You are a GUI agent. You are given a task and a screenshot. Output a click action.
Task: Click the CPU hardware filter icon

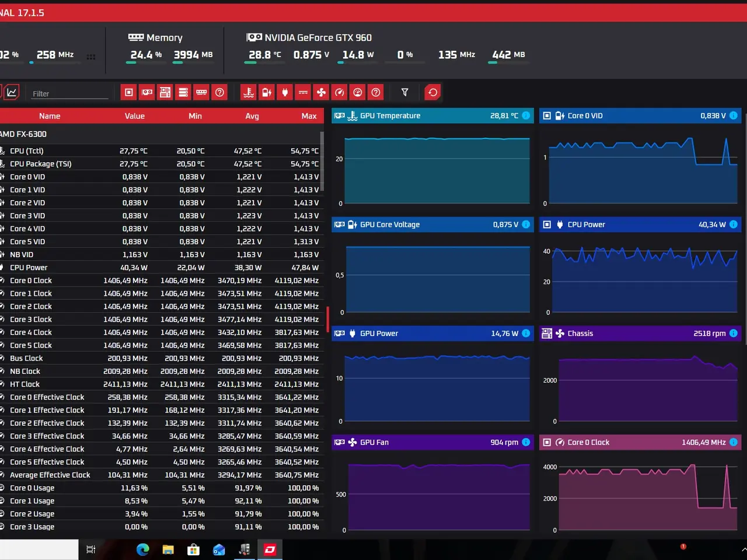point(129,92)
